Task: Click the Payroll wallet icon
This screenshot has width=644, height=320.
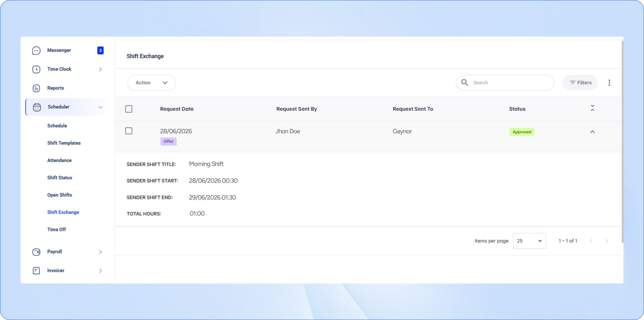Action: click(36, 252)
